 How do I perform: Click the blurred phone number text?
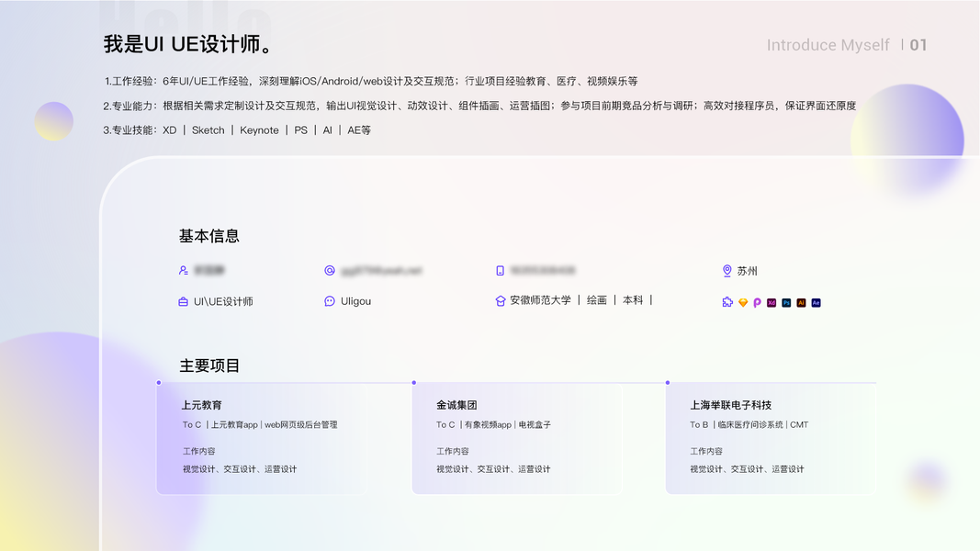[543, 271]
